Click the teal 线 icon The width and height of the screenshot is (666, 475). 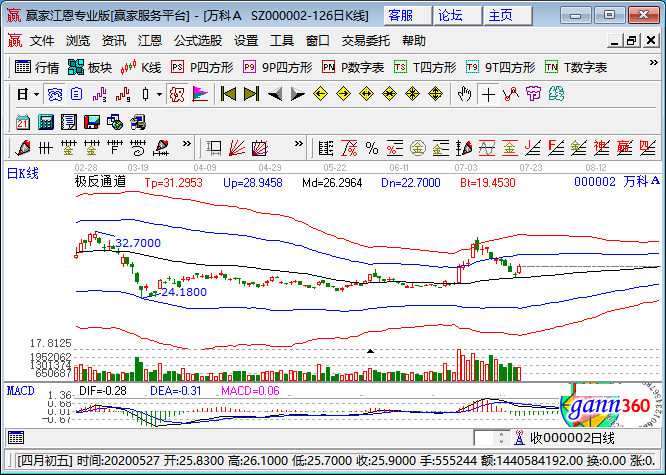coord(556,94)
